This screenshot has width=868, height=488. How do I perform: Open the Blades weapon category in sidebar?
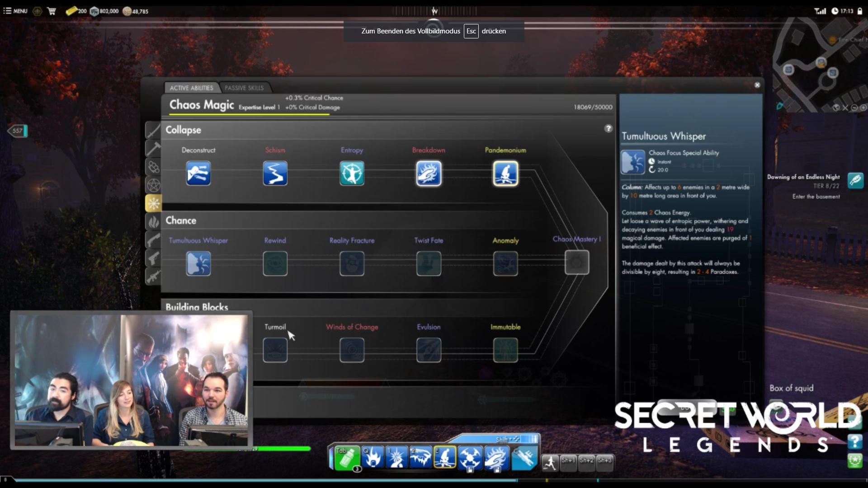(153, 131)
